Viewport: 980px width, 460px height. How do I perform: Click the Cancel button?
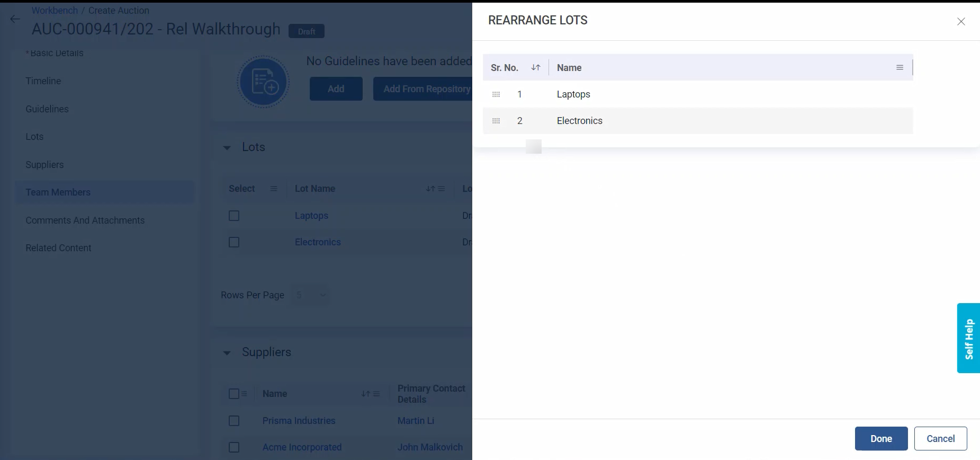click(940, 438)
